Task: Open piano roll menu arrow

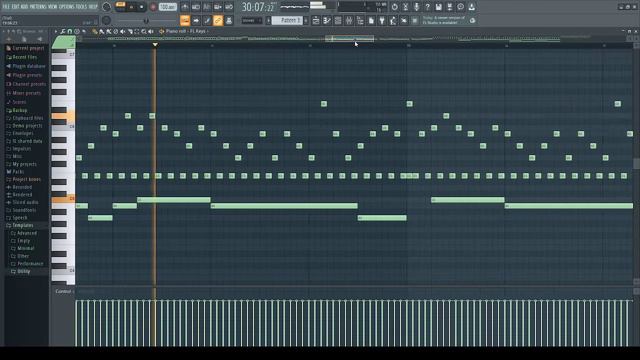Action: [56, 31]
